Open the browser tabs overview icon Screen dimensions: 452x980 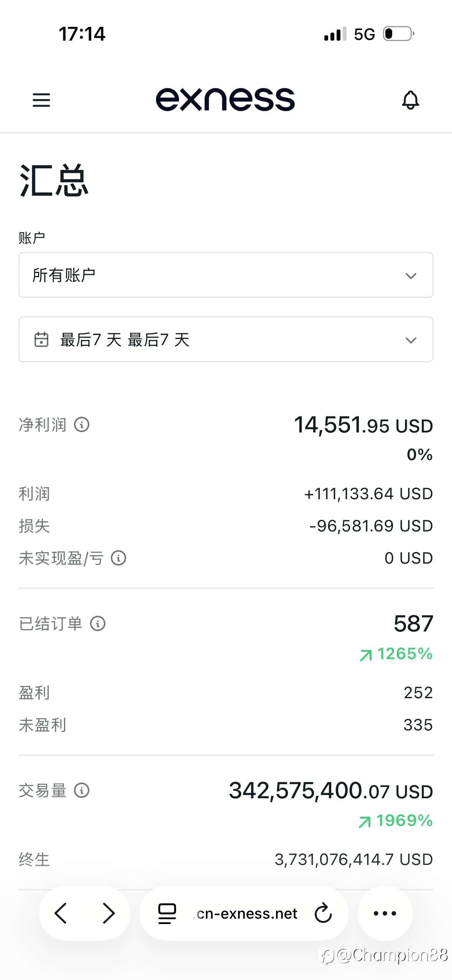pyautogui.click(x=167, y=913)
